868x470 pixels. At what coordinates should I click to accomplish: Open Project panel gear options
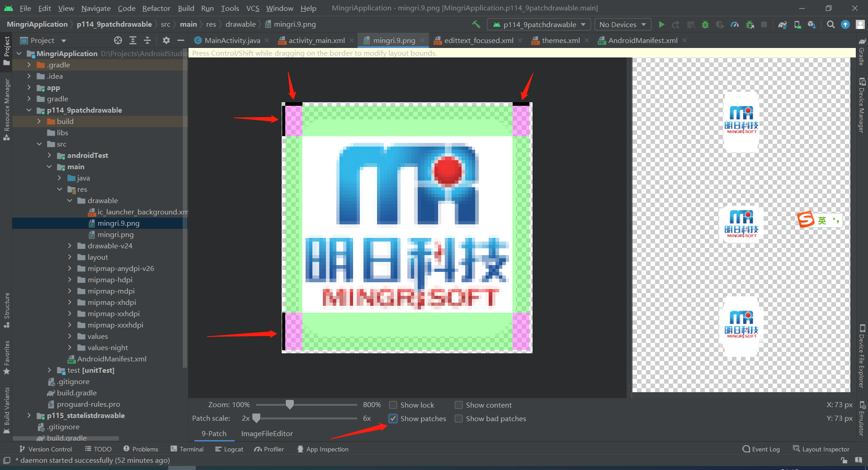166,40
